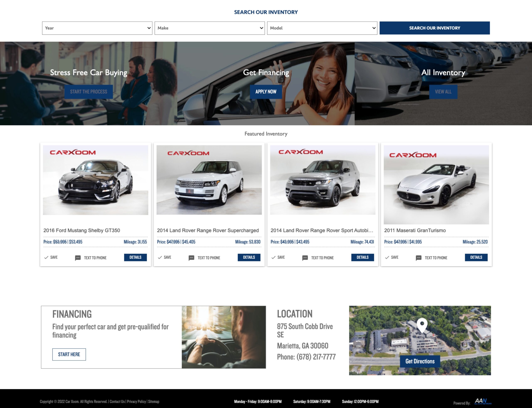This screenshot has width=532, height=408.
Task: Click Text to Phone icon for Mustang
Action: [x=78, y=258]
